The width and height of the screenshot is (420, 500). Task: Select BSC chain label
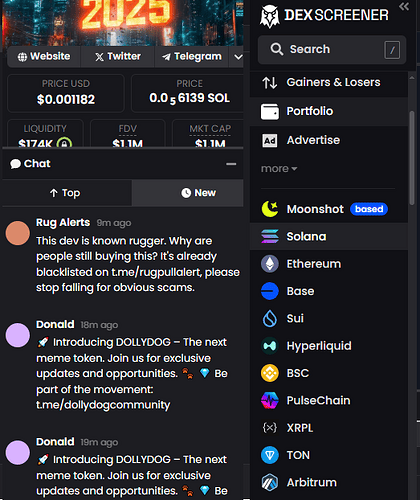point(298,373)
